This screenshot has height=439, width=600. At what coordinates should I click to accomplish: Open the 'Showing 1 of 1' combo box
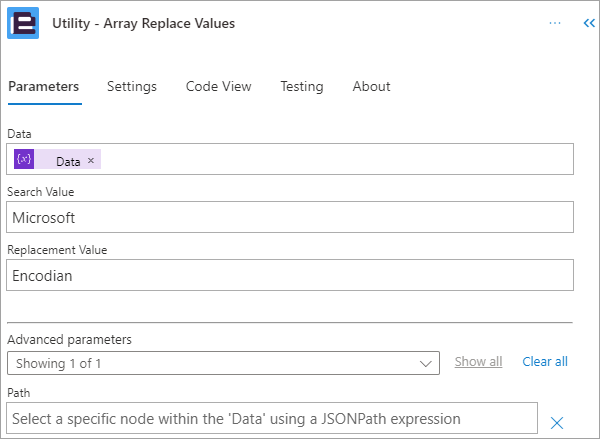[x=223, y=363]
